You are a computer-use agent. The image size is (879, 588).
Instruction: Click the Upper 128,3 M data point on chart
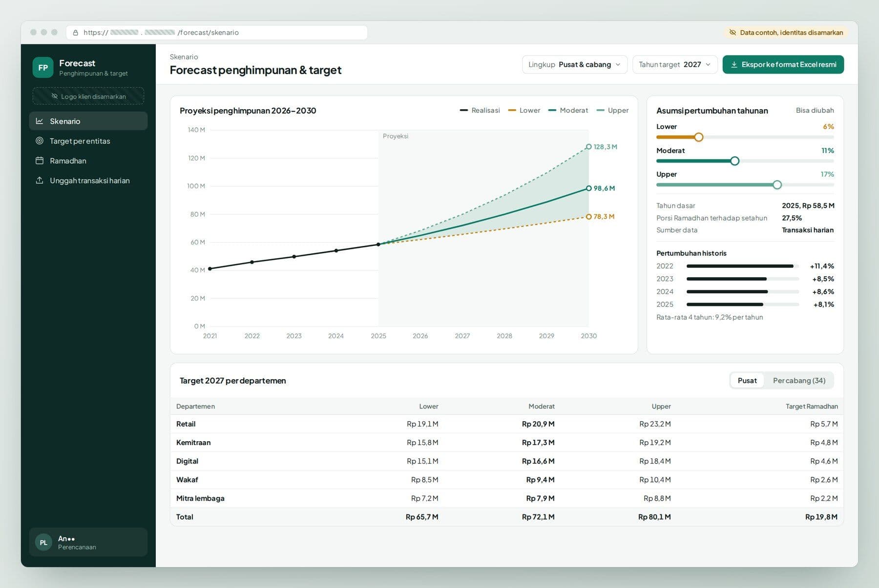click(x=589, y=147)
